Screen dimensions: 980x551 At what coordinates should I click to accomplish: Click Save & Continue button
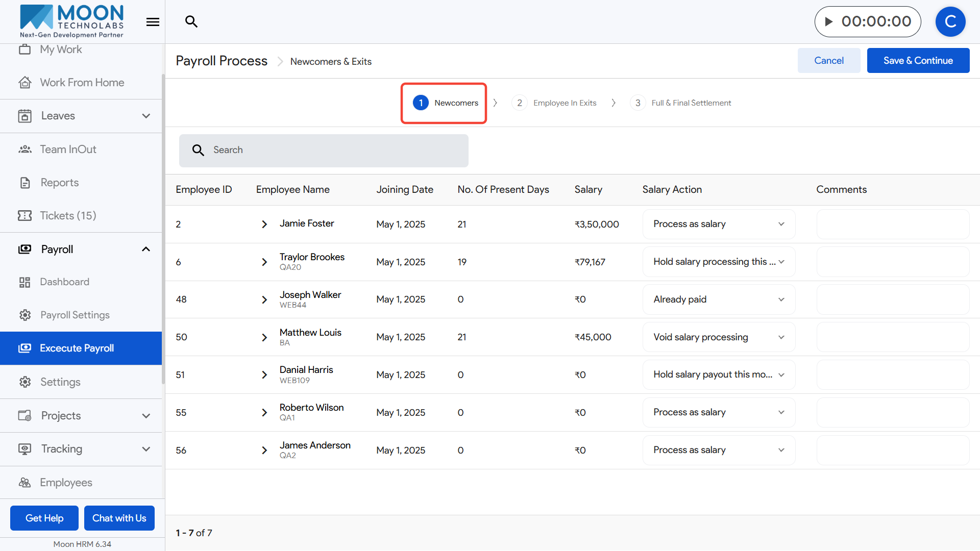click(918, 61)
